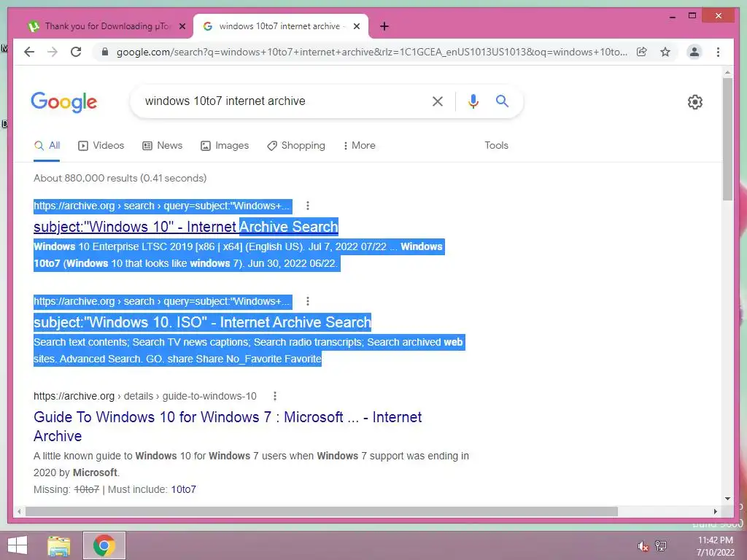Select the windows 10to7 internet archive tab
The width and height of the screenshot is (747, 560).
tap(279, 26)
